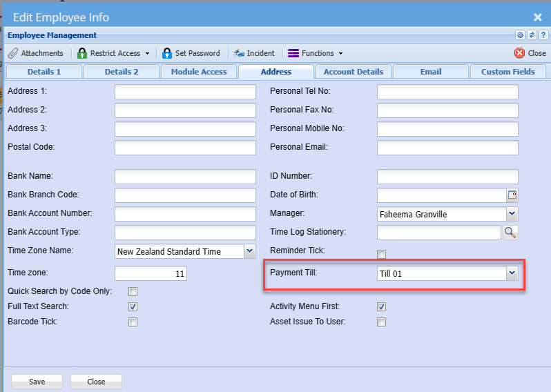Click the Personal Tel No field
551x392 pixels.
447,92
